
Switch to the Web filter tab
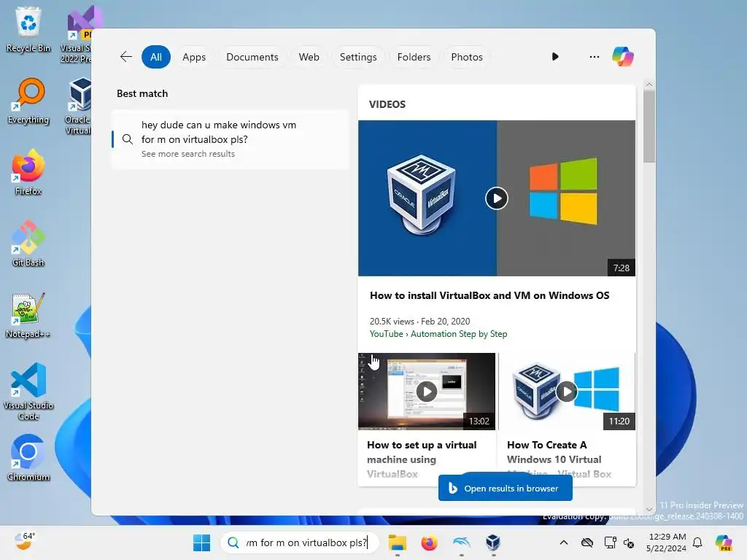pos(309,57)
